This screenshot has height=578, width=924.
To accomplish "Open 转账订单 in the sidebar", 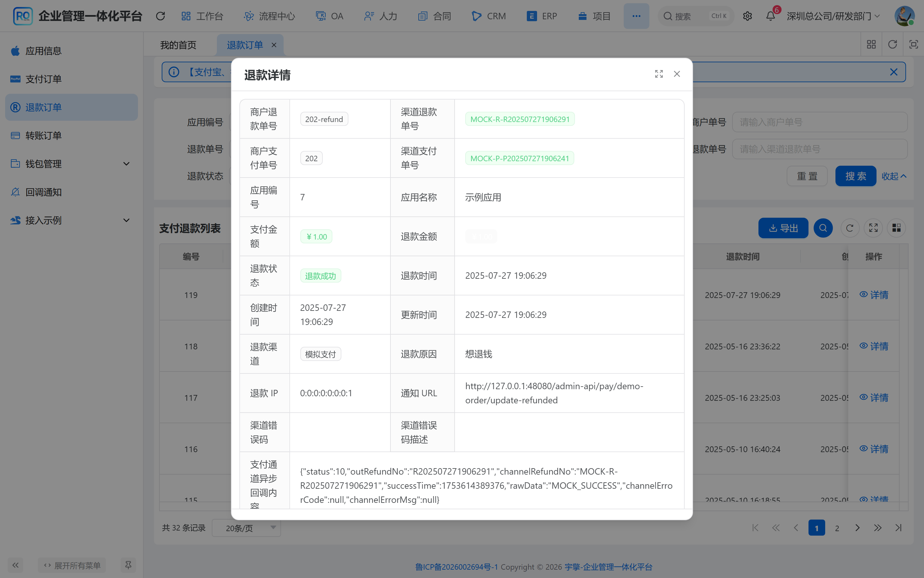I will 72,136.
